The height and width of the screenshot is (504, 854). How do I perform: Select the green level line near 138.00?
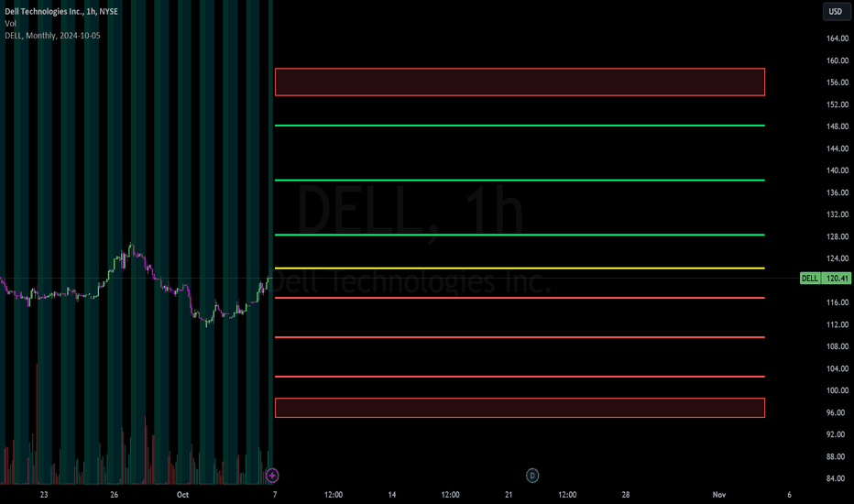pyautogui.click(x=520, y=180)
